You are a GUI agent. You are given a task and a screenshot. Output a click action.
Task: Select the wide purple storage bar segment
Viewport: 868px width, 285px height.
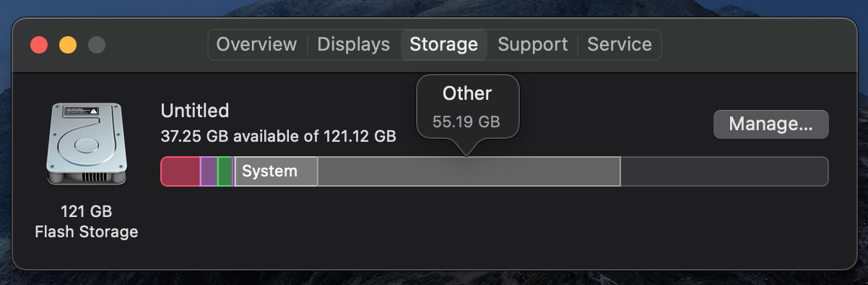tap(209, 171)
